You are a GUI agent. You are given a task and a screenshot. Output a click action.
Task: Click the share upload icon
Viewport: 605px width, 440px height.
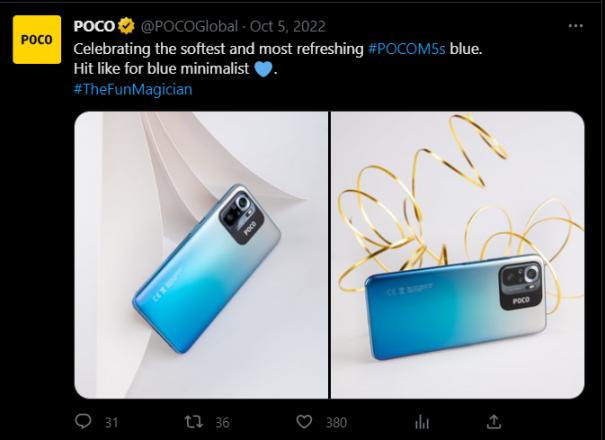494,421
